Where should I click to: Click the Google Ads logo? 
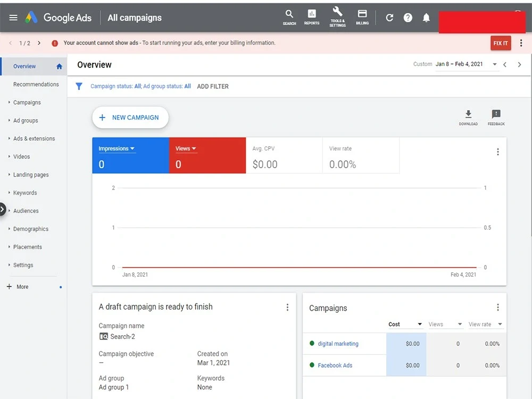pos(59,18)
